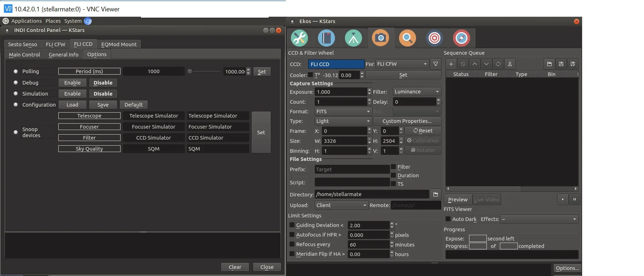This screenshot has height=276, width=644.
Task: Open the Ekos Capture camera icon
Action: (x=380, y=38)
